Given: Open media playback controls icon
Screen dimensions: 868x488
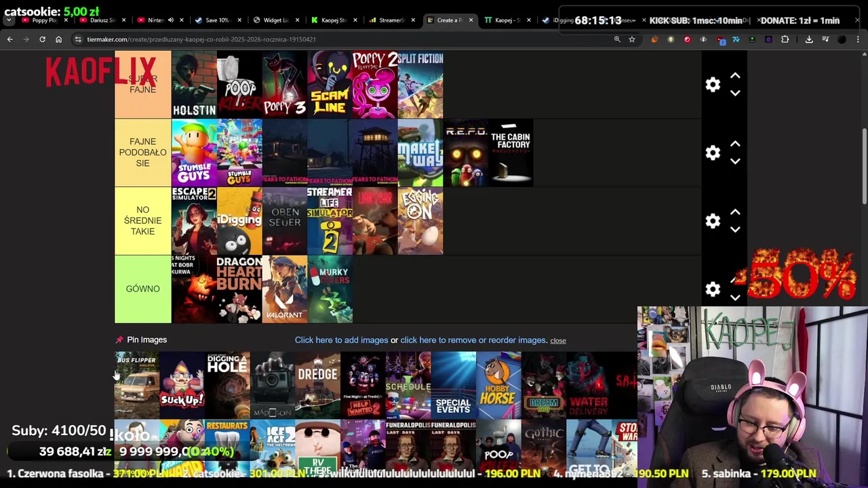Looking at the screenshot, I should point(825,39).
